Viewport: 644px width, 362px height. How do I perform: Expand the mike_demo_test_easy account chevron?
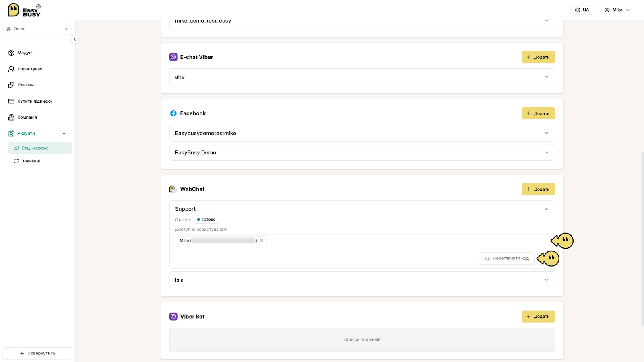547,21
